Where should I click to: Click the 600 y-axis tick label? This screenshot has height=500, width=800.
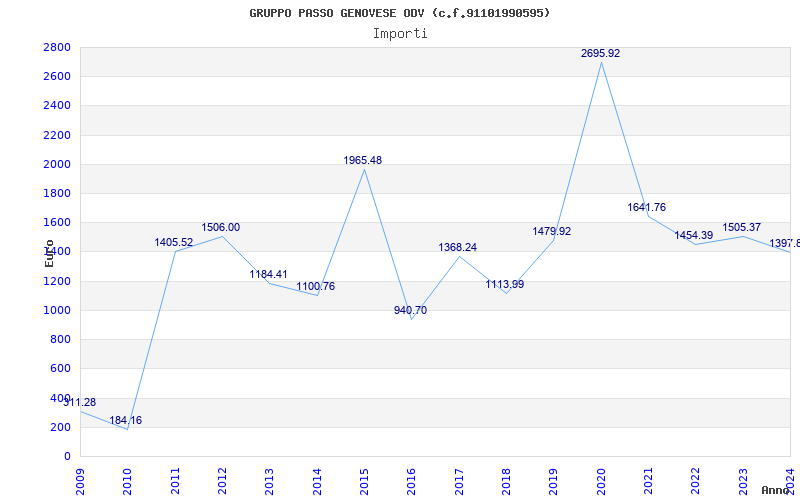coord(61,368)
